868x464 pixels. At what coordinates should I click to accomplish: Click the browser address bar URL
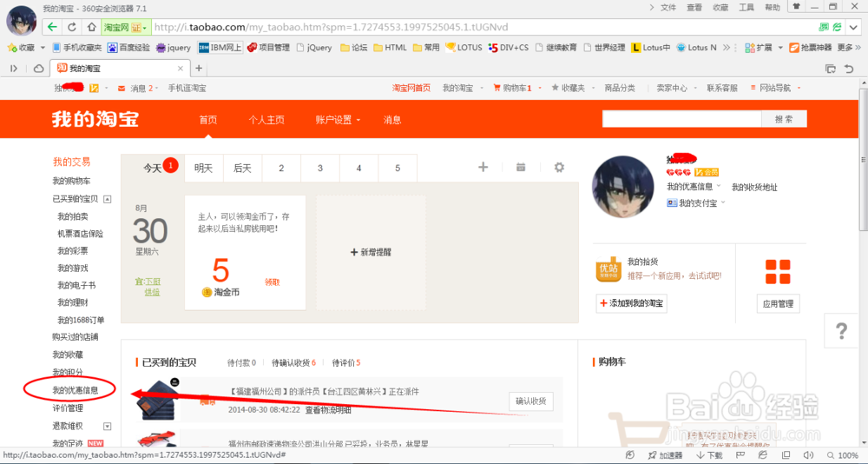click(x=331, y=27)
